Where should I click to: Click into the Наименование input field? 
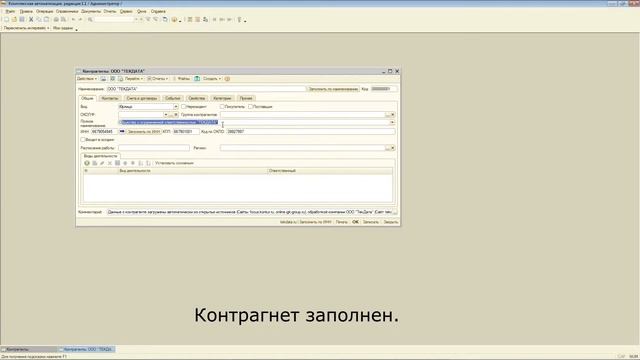[206, 89]
